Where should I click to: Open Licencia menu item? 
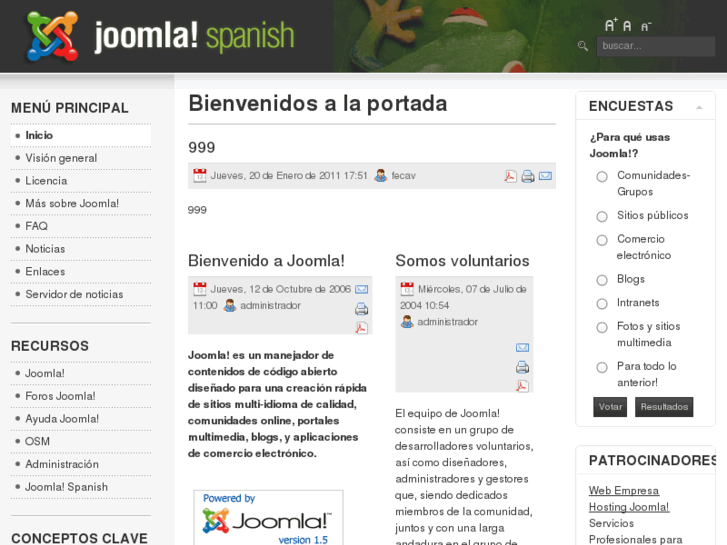pos(81,181)
